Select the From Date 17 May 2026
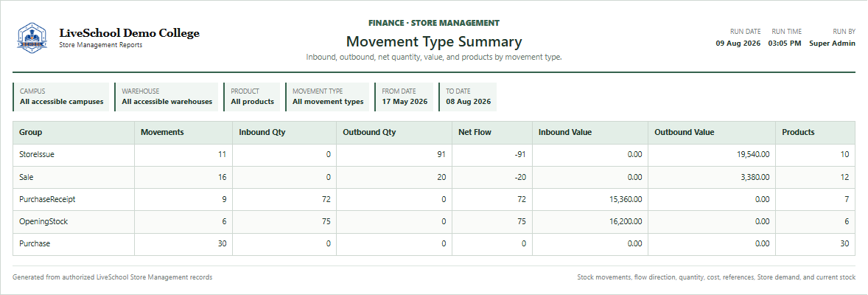The height and width of the screenshot is (295, 868). point(404,97)
